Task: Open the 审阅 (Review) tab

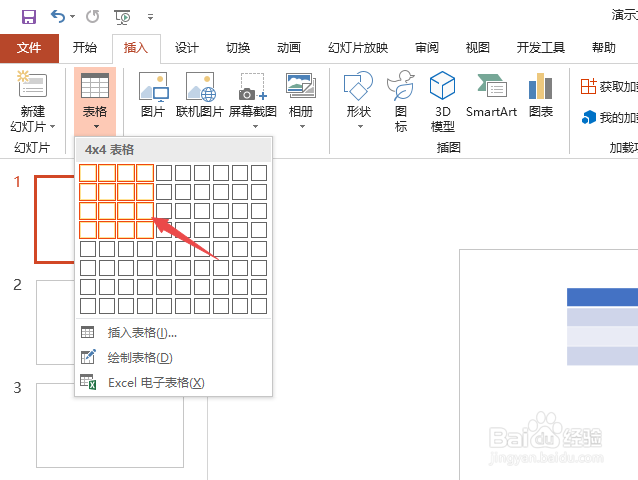Action: point(427,48)
